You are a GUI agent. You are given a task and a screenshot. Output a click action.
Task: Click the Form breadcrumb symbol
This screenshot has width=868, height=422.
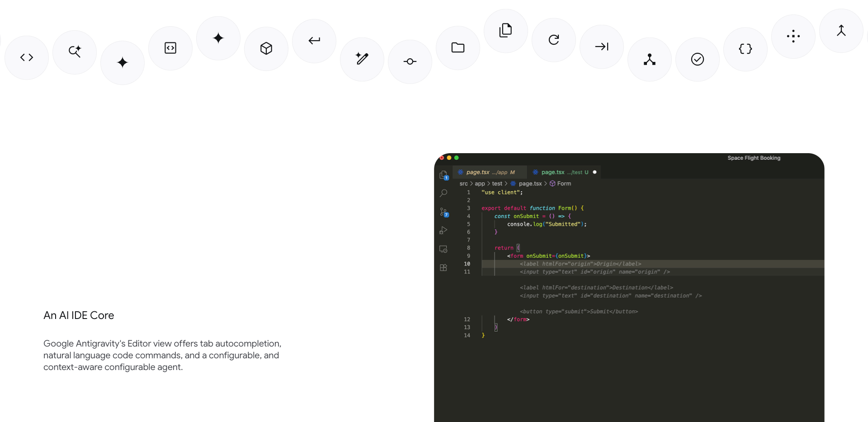pyautogui.click(x=564, y=183)
